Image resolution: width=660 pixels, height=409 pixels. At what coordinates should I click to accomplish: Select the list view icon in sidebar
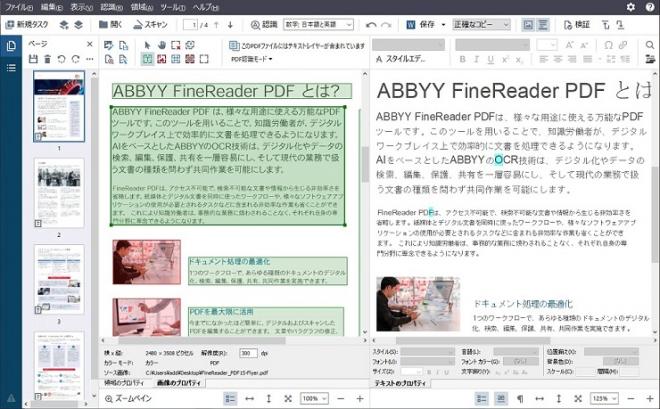coord(11,68)
